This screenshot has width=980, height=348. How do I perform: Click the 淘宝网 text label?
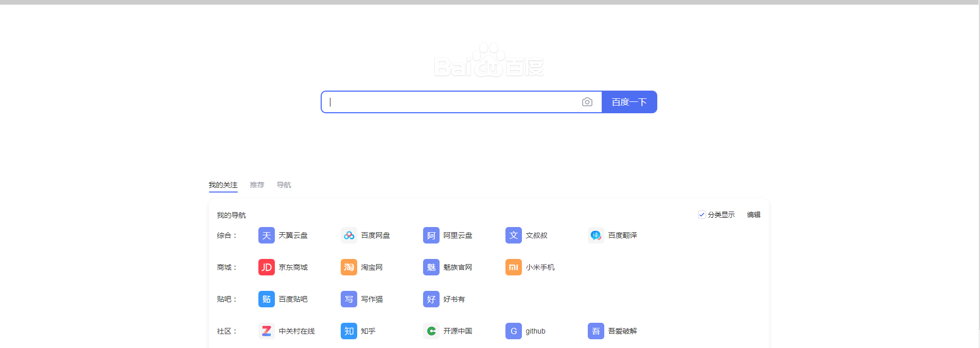[x=372, y=267]
